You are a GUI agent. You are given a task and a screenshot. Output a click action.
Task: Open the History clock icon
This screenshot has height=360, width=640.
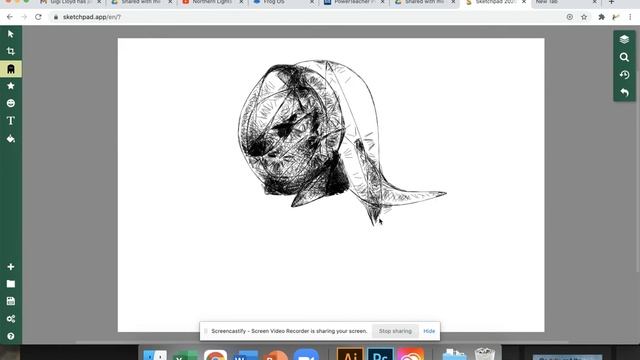point(624,75)
